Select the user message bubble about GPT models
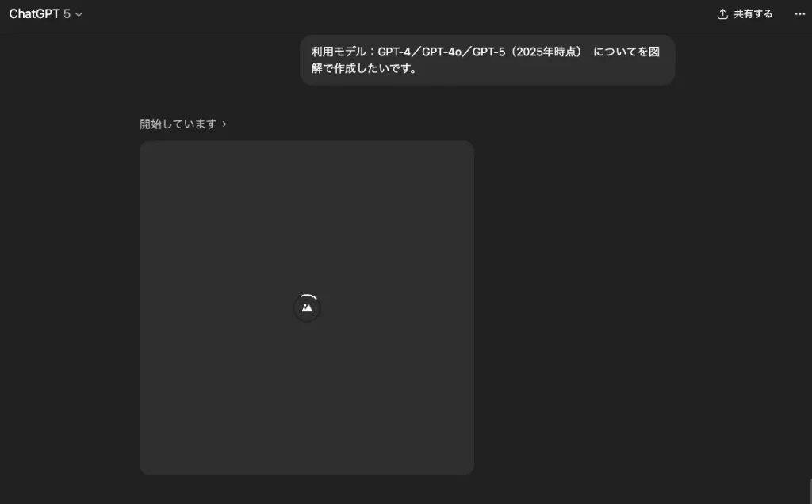The image size is (812, 504). (x=487, y=59)
